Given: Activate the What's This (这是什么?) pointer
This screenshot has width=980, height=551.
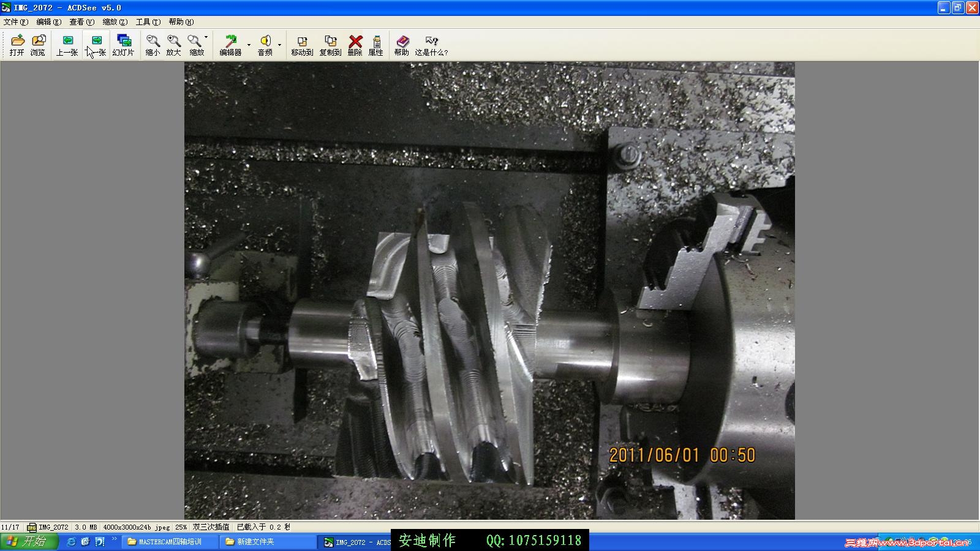Looking at the screenshot, I should [431, 45].
